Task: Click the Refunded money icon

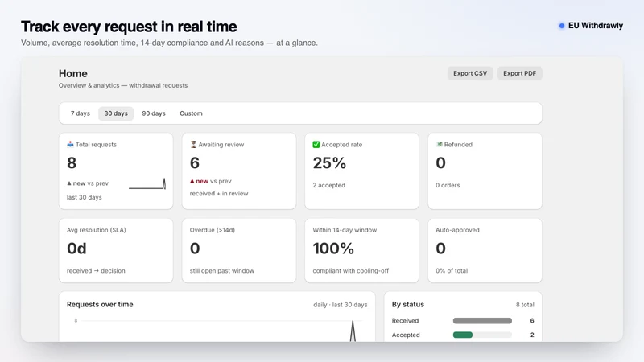Action: tap(439, 144)
